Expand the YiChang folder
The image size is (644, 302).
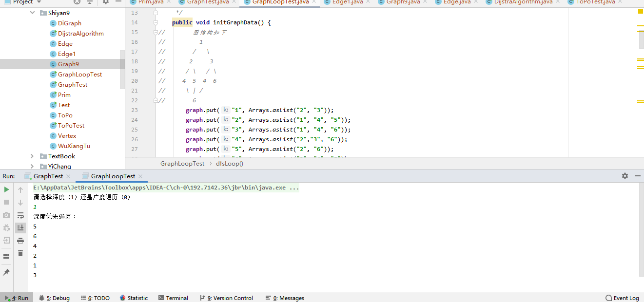coord(32,167)
